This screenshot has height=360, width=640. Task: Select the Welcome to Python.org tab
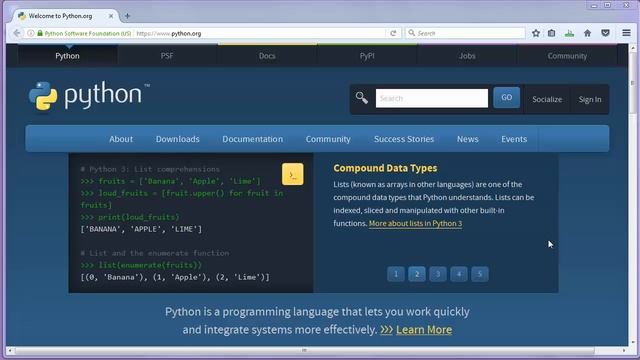65,16
